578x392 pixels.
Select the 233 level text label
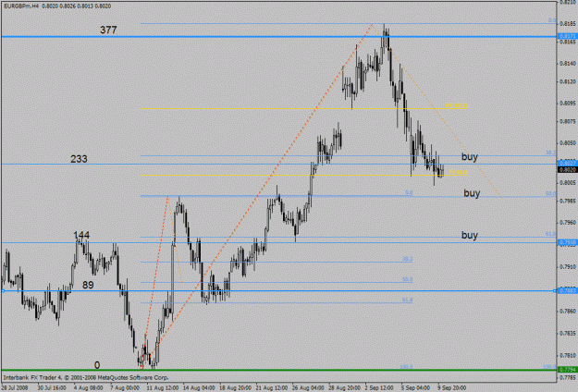click(x=79, y=159)
